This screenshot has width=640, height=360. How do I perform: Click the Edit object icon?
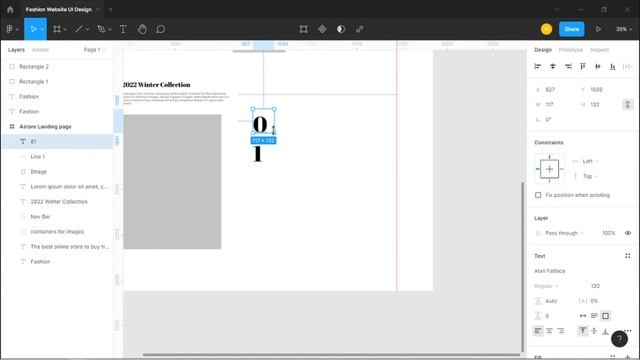(303, 29)
